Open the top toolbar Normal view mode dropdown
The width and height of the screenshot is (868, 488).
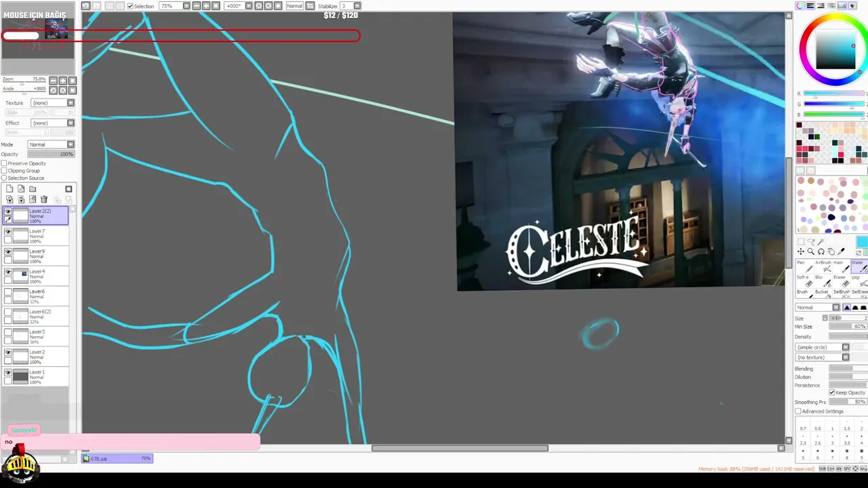(x=294, y=6)
